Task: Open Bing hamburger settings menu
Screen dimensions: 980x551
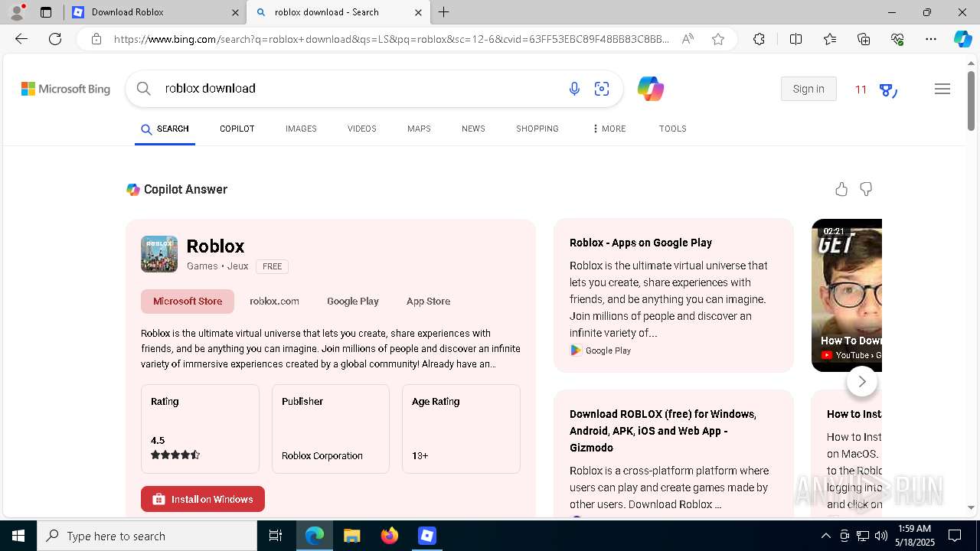Action: tap(942, 89)
